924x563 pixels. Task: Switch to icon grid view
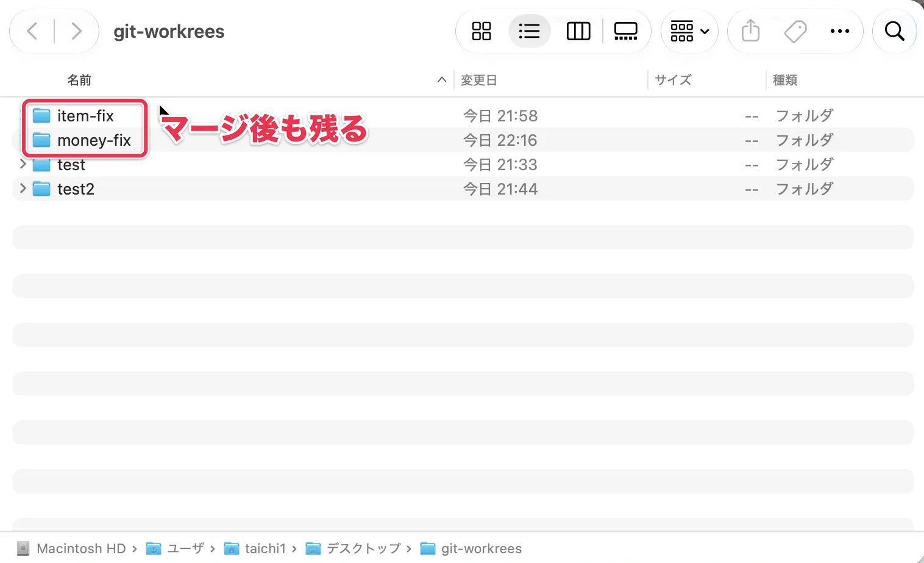(x=482, y=31)
